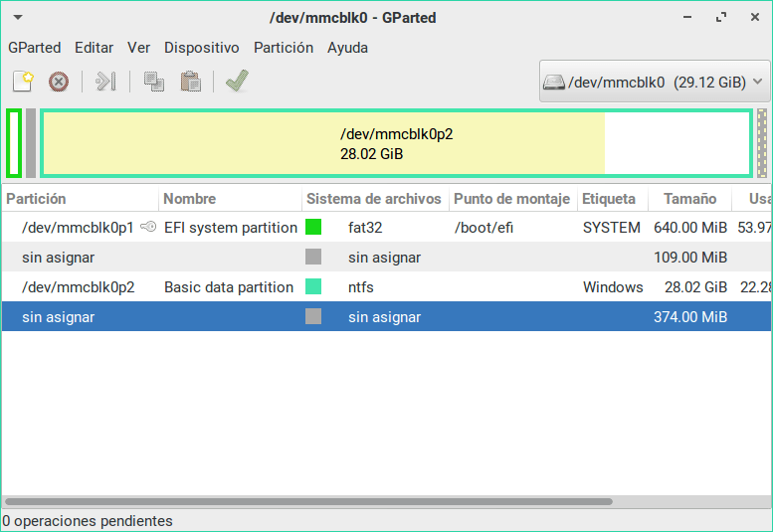Sort by Sistema de archivos column header

click(x=376, y=199)
